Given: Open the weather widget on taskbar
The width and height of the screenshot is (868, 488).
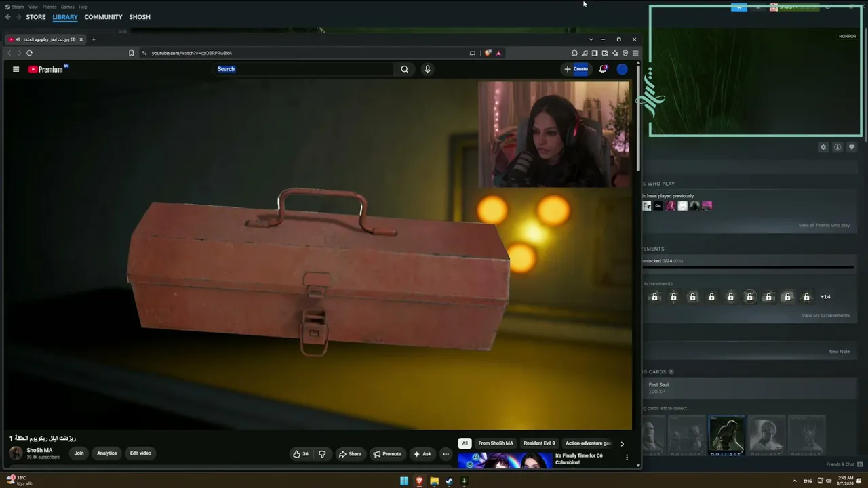Looking at the screenshot, I should 19,481.
